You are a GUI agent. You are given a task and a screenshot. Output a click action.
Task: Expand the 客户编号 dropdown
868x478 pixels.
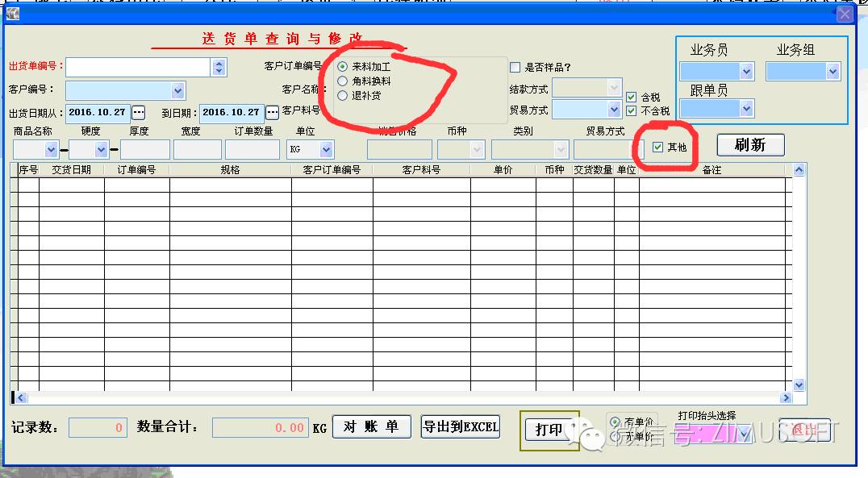point(178,90)
